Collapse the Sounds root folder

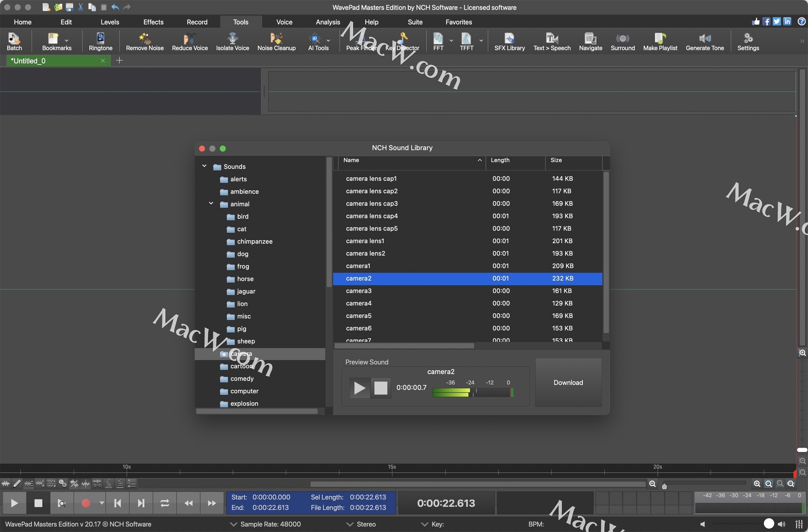click(204, 166)
